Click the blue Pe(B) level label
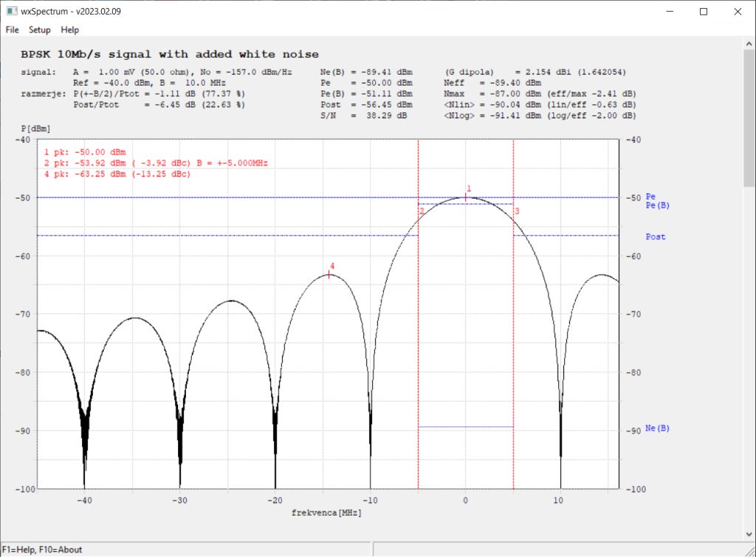Screen dimensions: 756x557 pos(657,205)
